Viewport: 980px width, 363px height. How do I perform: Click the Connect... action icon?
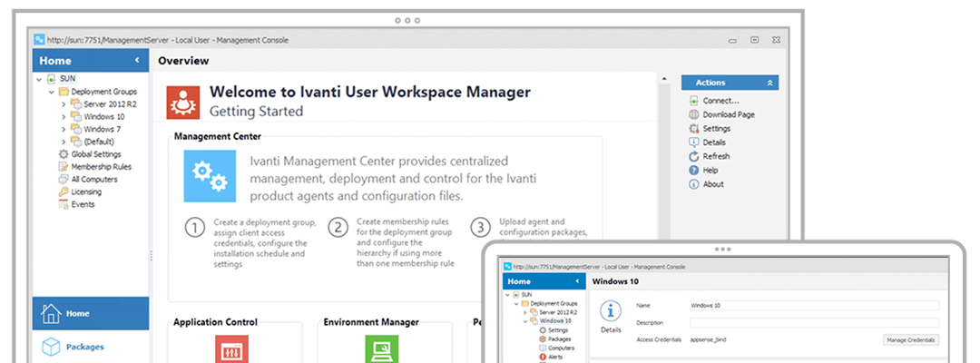[x=694, y=101]
